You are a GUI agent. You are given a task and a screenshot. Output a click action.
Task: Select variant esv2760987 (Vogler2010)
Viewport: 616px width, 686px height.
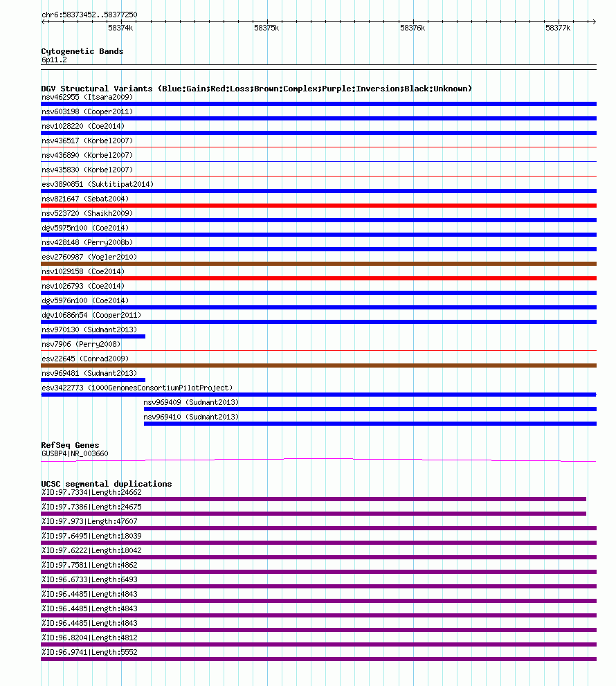point(89,257)
